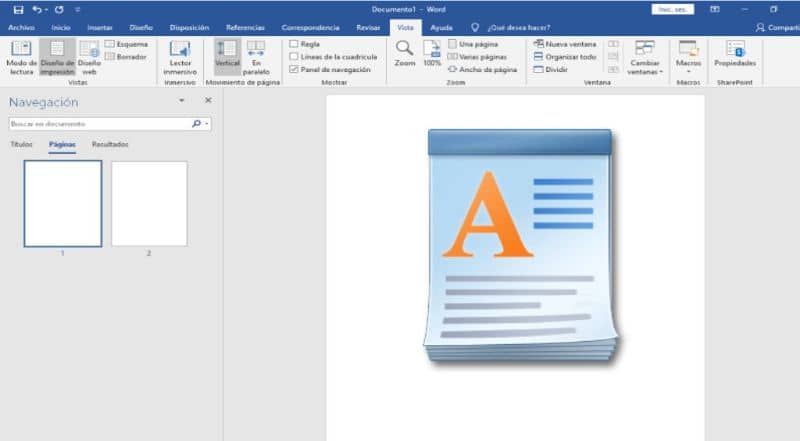Enable Líneas de la cuadrícula checkbox
Screen dimensions: 800x441
click(x=293, y=57)
